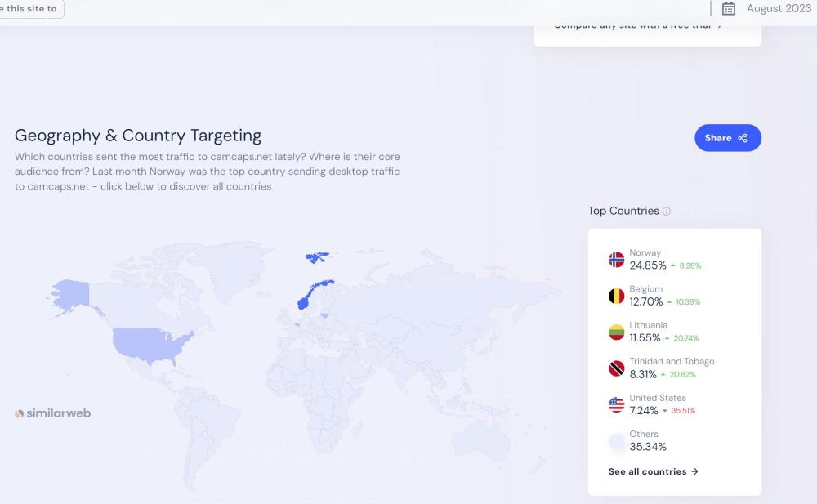
Task: Open the Compare any site free trial link
Action: click(637, 25)
